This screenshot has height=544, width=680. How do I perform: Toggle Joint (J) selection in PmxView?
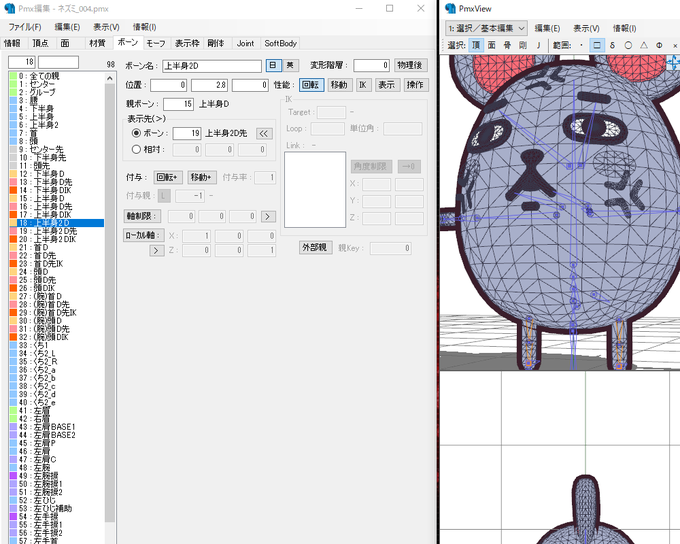pyautogui.click(x=539, y=45)
